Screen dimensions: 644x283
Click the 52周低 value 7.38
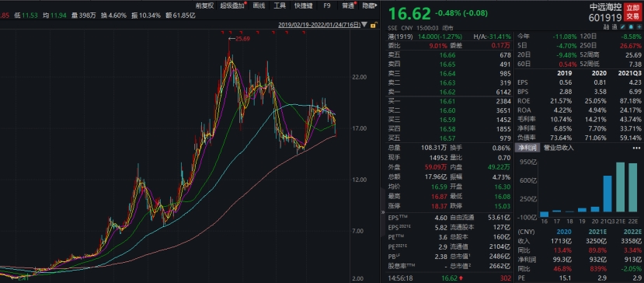(x=635, y=64)
